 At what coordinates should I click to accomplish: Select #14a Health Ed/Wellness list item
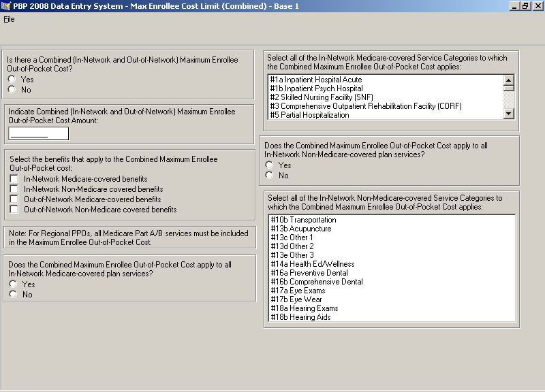click(392, 264)
